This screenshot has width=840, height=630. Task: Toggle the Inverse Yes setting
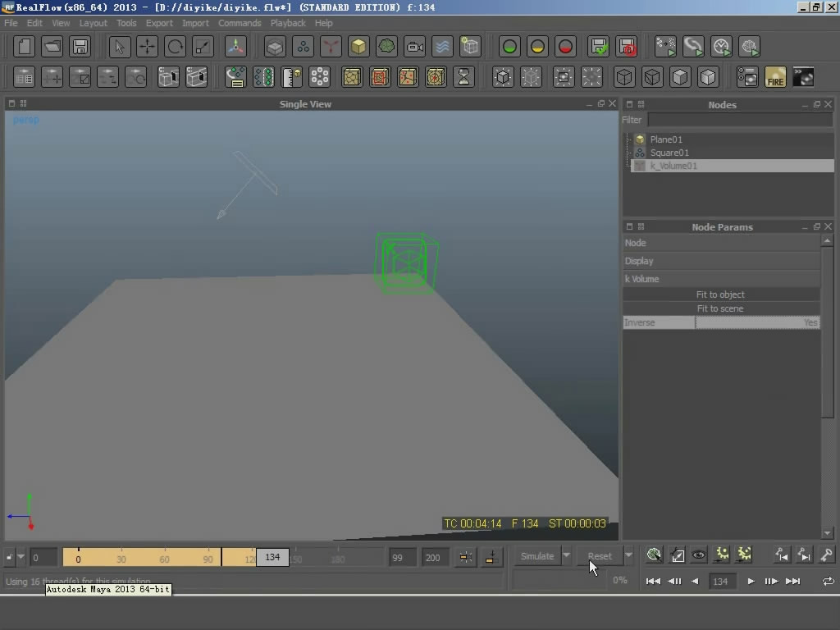757,322
